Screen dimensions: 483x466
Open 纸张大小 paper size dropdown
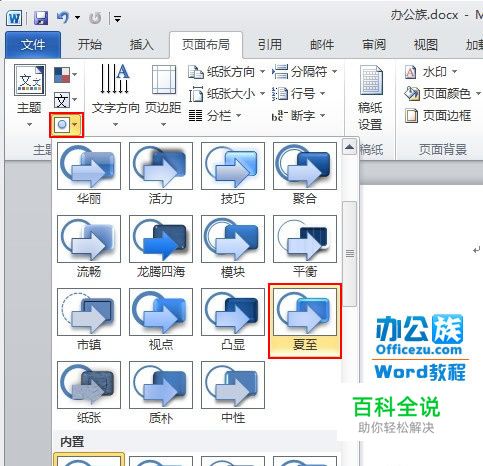226,94
